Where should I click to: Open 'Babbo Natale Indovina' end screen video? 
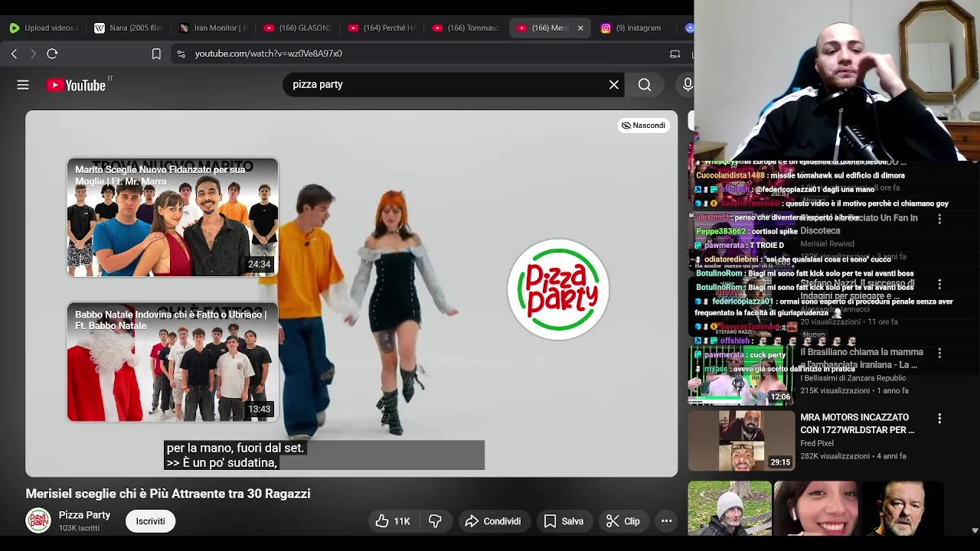click(x=172, y=362)
